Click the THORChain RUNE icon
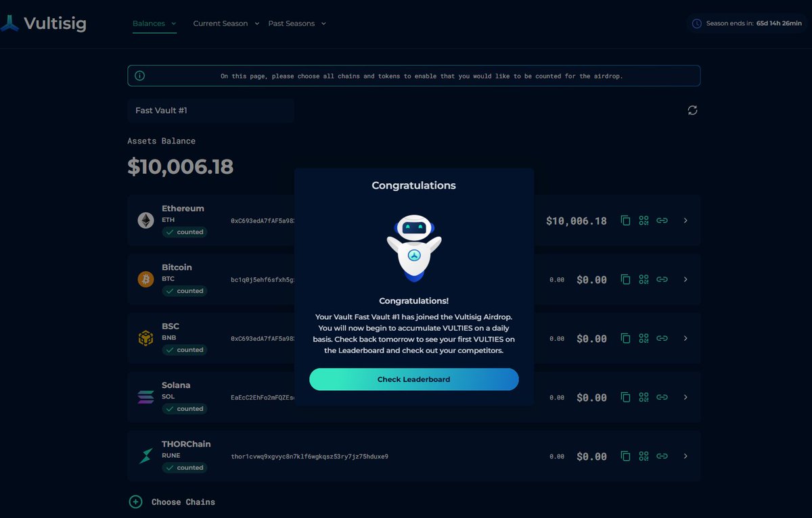 [x=145, y=456]
